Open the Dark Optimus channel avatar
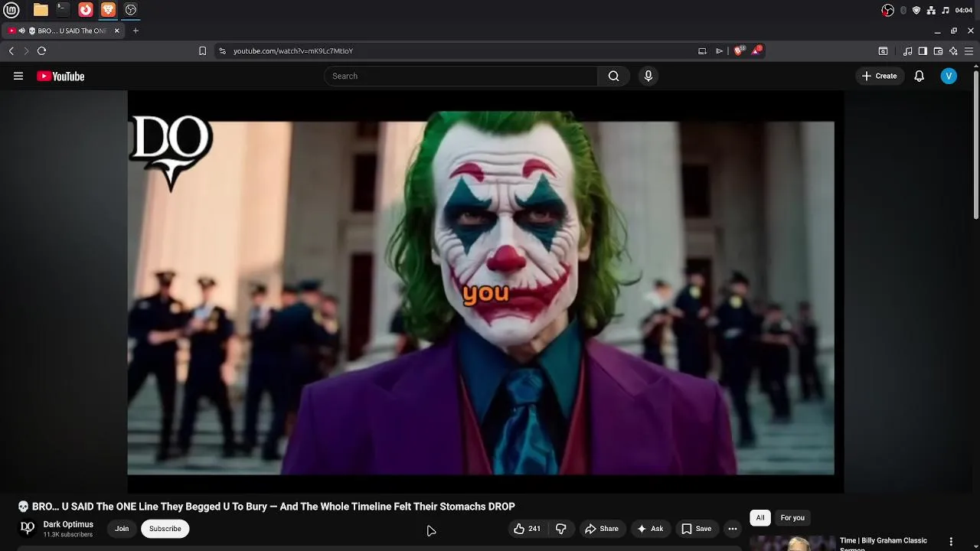This screenshot has width=980, height=551. [x=28, y=529]
